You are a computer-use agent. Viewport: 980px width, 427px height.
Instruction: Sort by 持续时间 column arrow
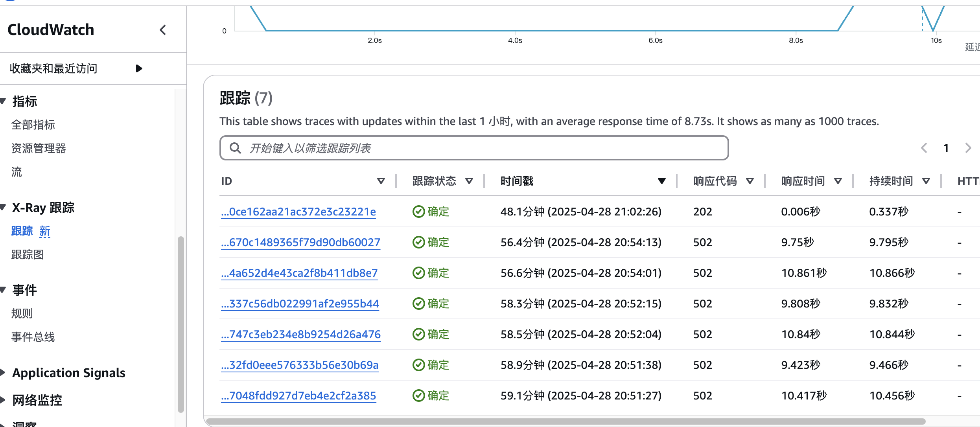coord(926,181)
